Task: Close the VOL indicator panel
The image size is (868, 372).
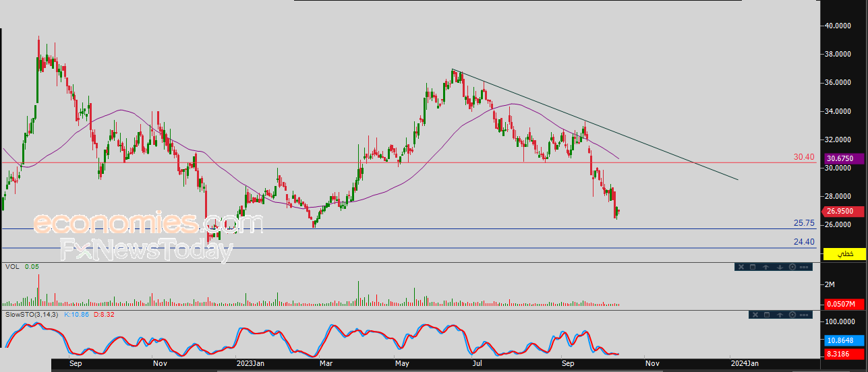Action: (x=740, y=267)
